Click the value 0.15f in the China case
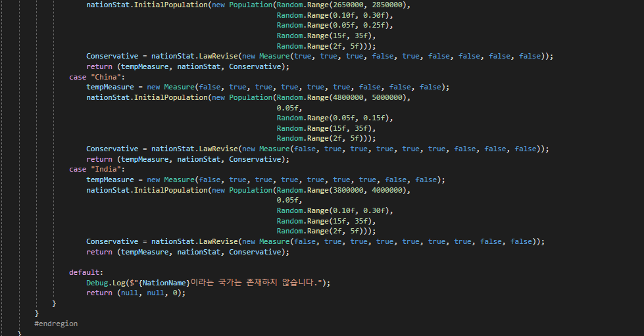644x336 pixels. coord(374,118)
